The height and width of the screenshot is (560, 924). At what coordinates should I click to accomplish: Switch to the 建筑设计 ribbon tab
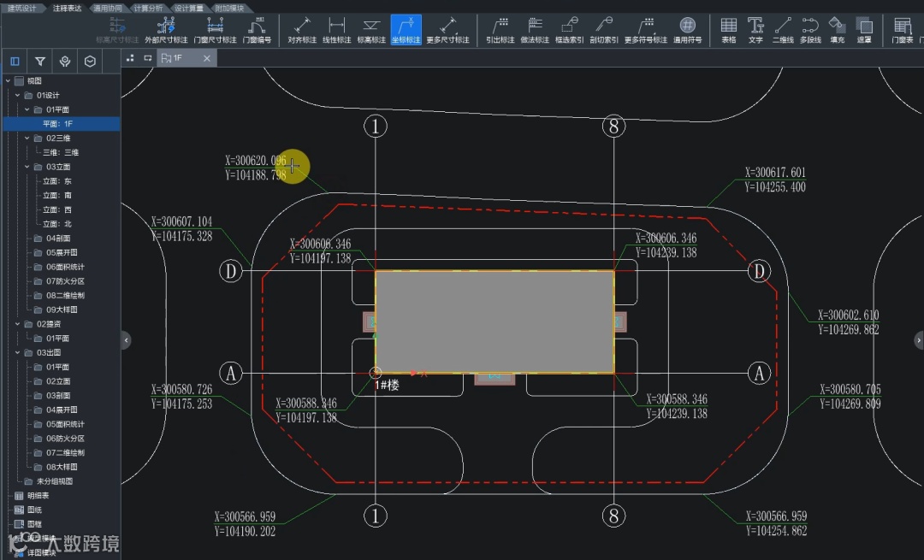pos(22,7)
